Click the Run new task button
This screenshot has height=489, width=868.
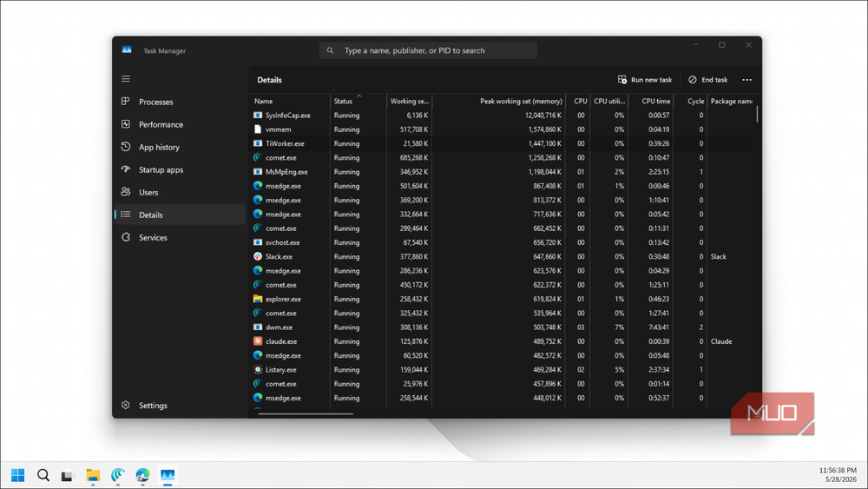point(645,80)
